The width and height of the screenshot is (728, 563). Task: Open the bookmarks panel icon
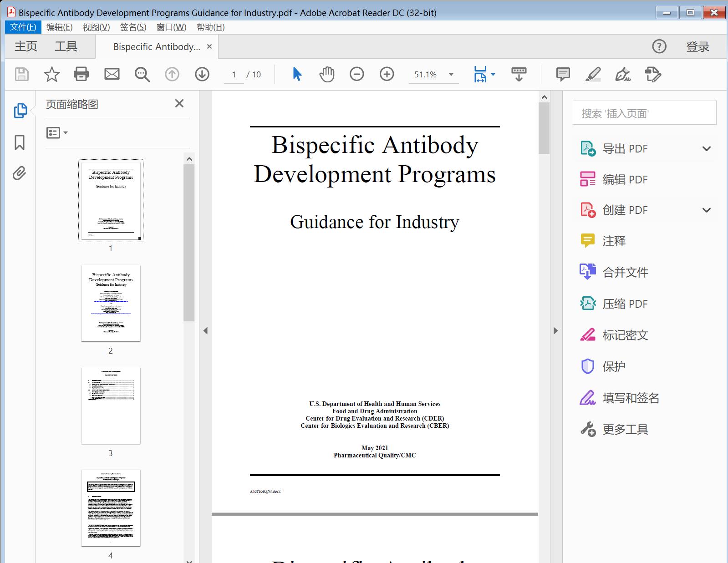coord(20,142)
